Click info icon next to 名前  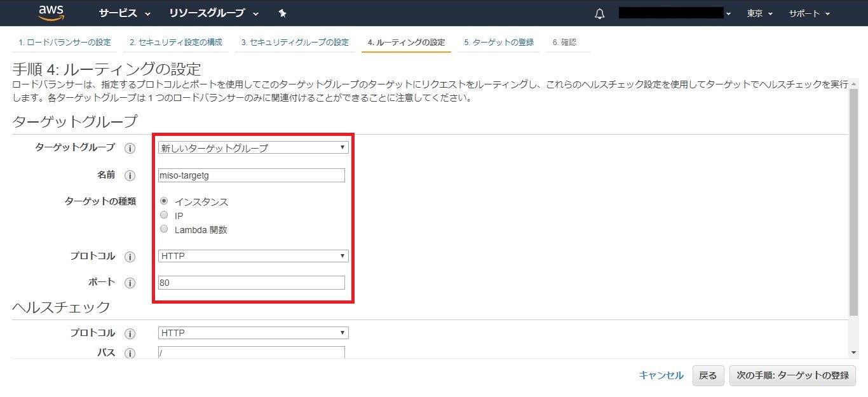(x=130, y=175)
